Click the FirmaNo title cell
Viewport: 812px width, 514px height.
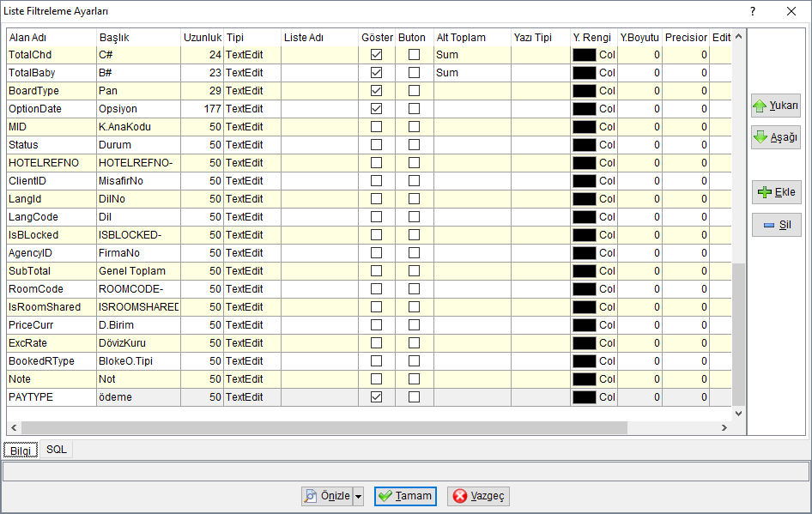(138, 253)
